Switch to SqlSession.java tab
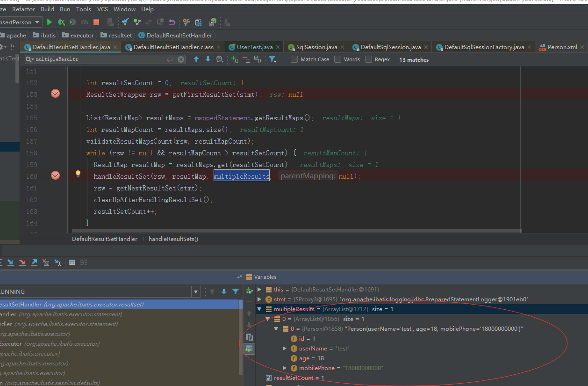 click(316, 47)
